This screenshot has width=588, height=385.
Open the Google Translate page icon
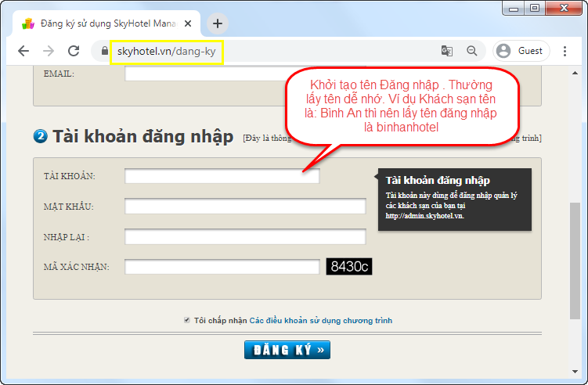point(447,51)
